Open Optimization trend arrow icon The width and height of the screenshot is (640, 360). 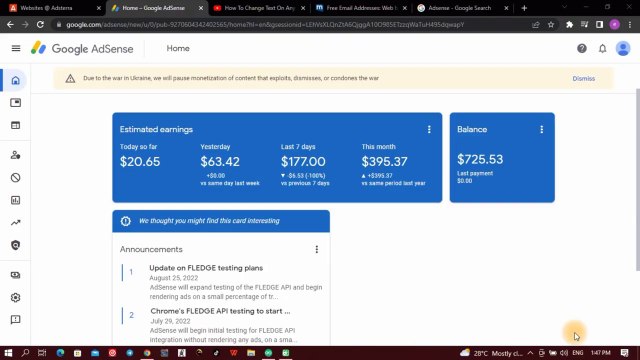pos(16,222)
